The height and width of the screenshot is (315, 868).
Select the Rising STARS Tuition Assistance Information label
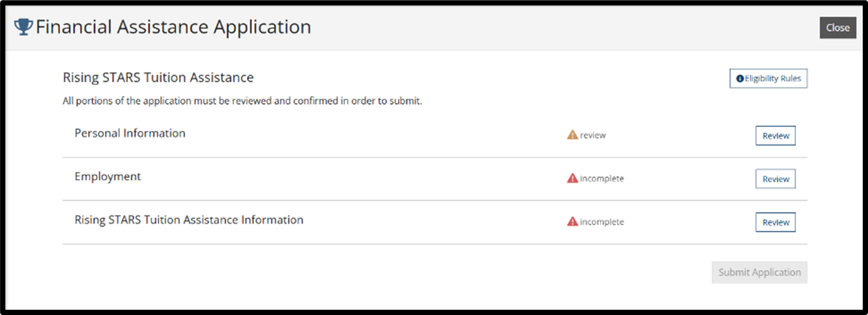coord(189,220)
